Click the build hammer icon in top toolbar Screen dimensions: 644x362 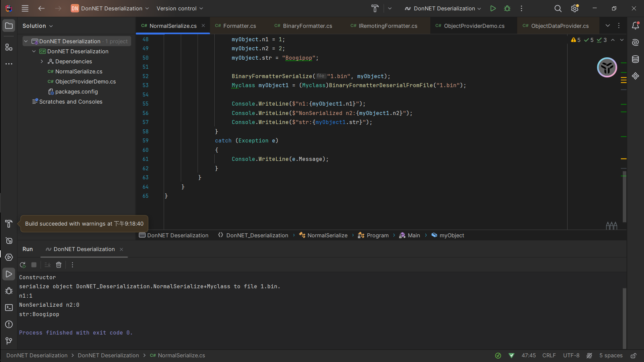[x=375, y=8]
